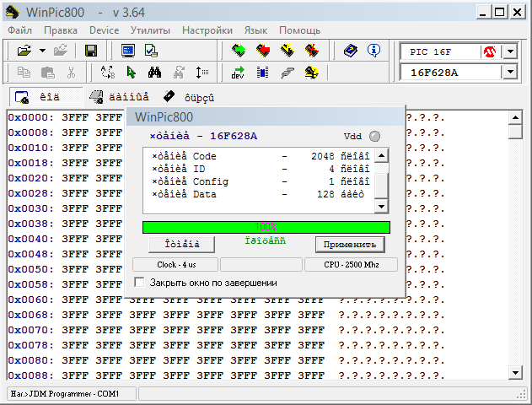Select the ID line showing 4 in the log
532x405 pixels.
(261, 169)
